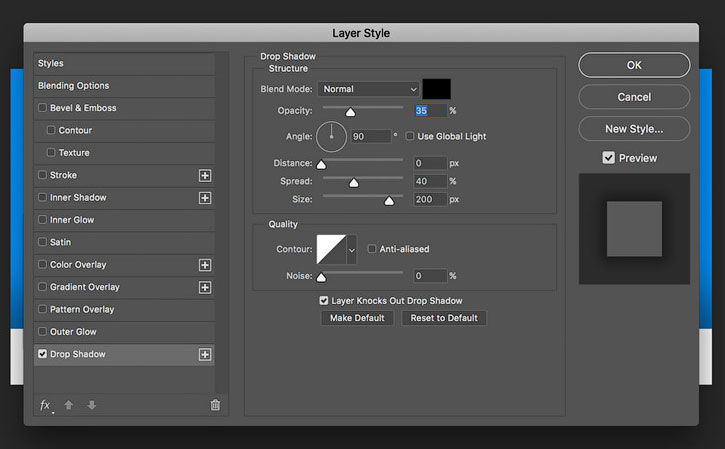Click the New Style... button
The image size is (725, 449).
(634, 129)
